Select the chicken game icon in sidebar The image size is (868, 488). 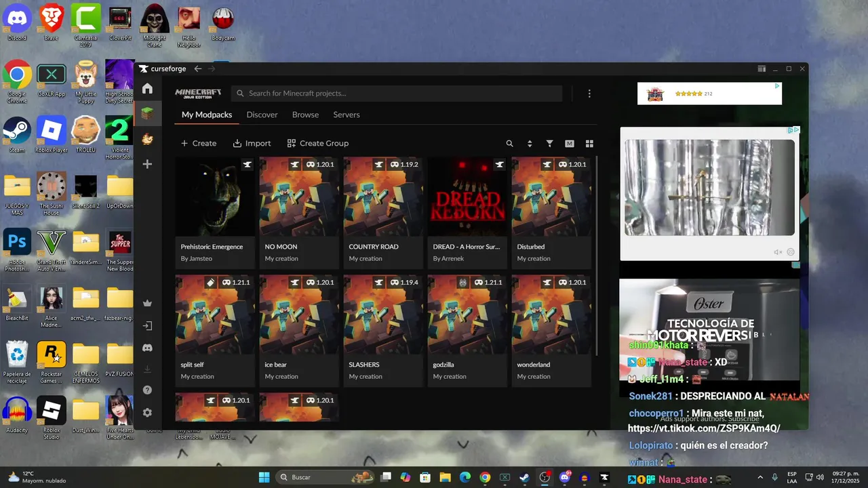point(147,139)
